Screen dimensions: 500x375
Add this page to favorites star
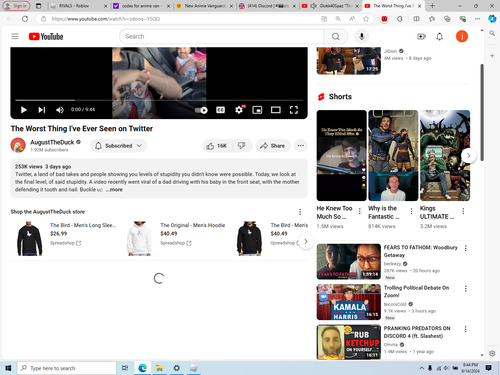tap(366, 19)
